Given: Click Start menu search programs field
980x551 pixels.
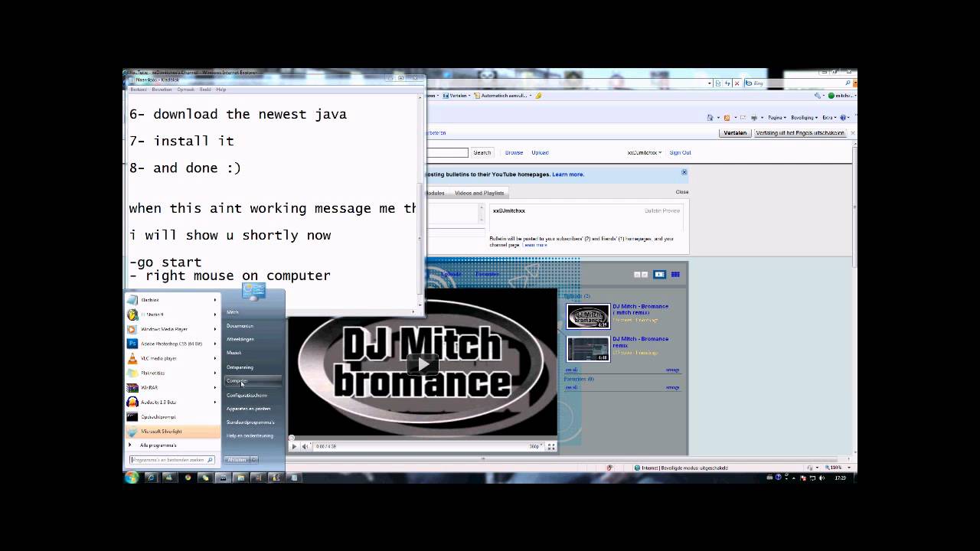Looking at the screenshot, I should [x=172, y=460].
